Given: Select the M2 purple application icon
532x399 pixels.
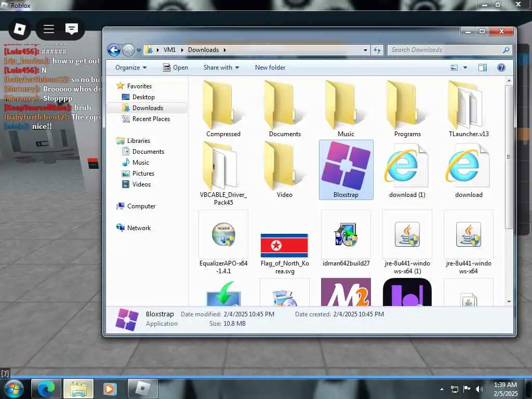Looking at the screenshot, I should click(345, 292).
